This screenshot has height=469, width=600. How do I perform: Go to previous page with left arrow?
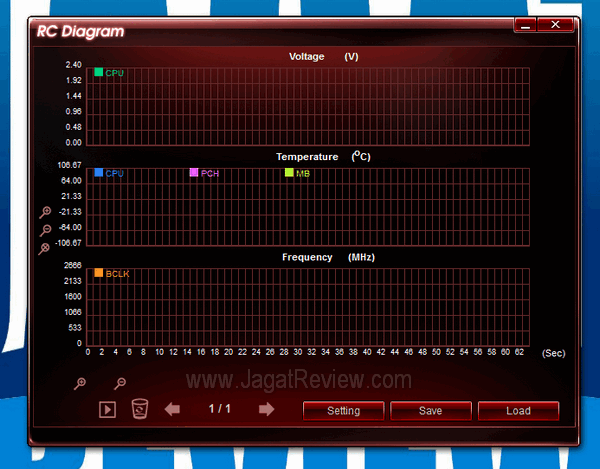[173, 409]
